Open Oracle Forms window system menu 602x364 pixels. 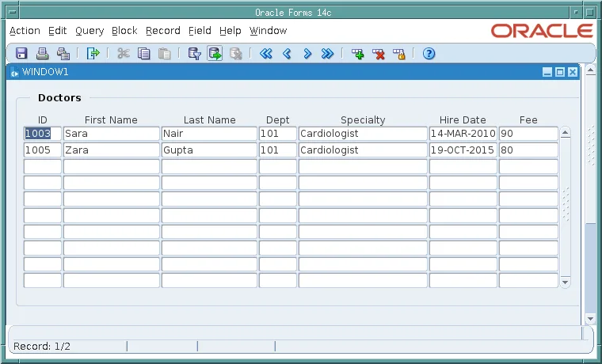(13, 13)
